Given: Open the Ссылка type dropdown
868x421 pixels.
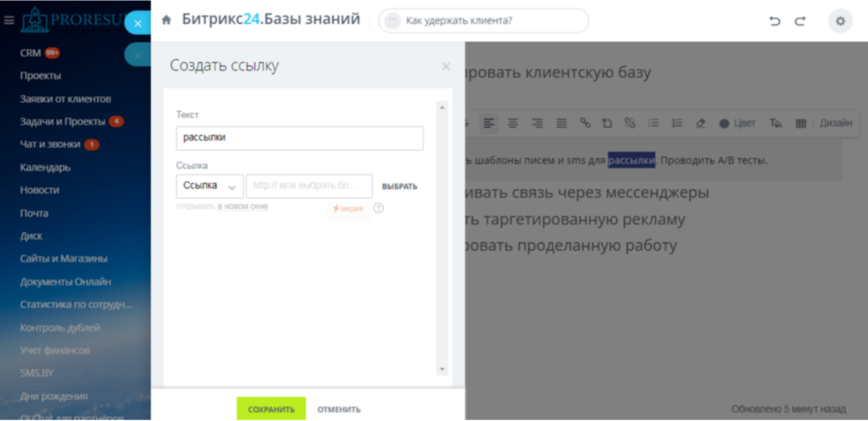Looking at the screenshot, I should coord(210,186).
